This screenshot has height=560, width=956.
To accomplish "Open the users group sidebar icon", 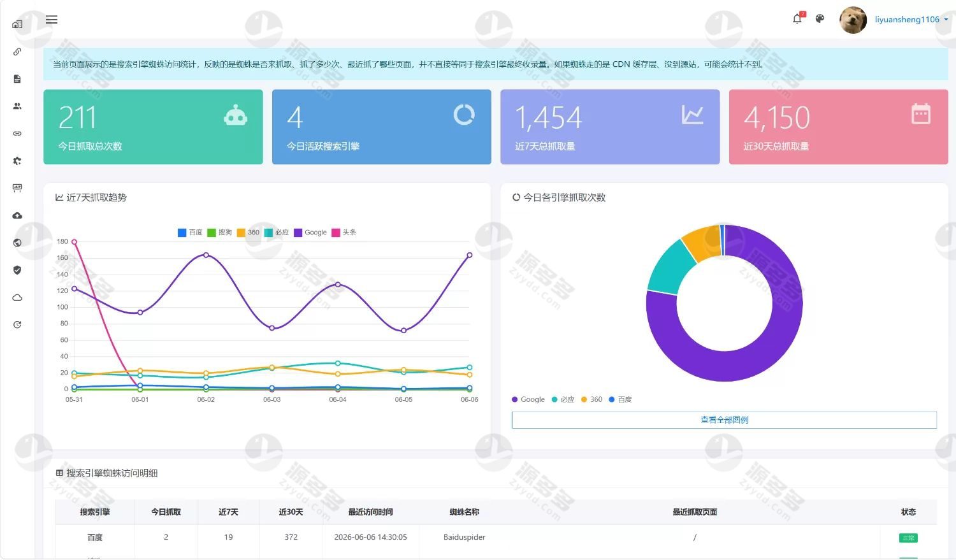I will pyautogui.click(x=17, y=106).
